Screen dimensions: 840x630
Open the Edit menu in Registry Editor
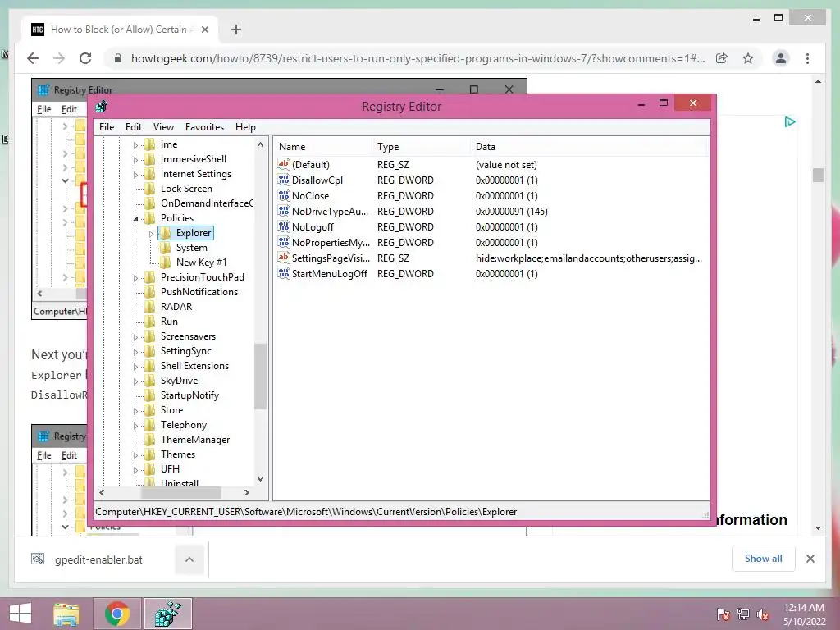[x=134, y=127]
